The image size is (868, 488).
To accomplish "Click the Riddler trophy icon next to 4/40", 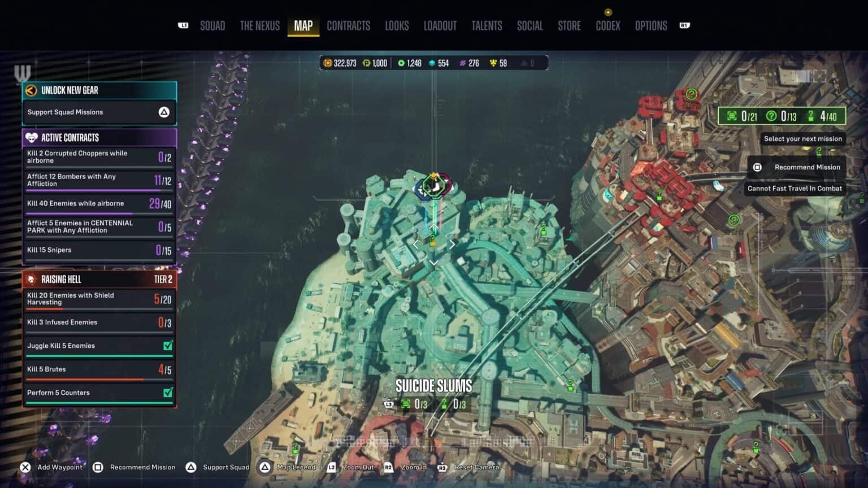I will [x=811, y=116].
